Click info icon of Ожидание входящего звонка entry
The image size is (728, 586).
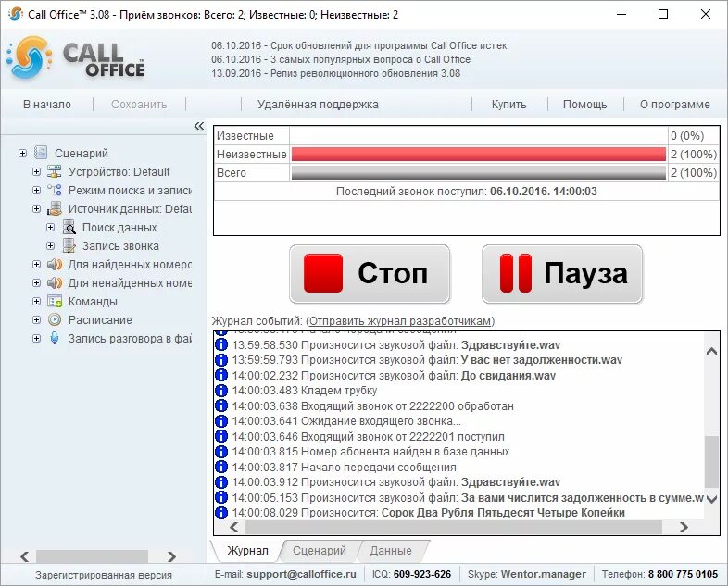click(x=221, y=421)
